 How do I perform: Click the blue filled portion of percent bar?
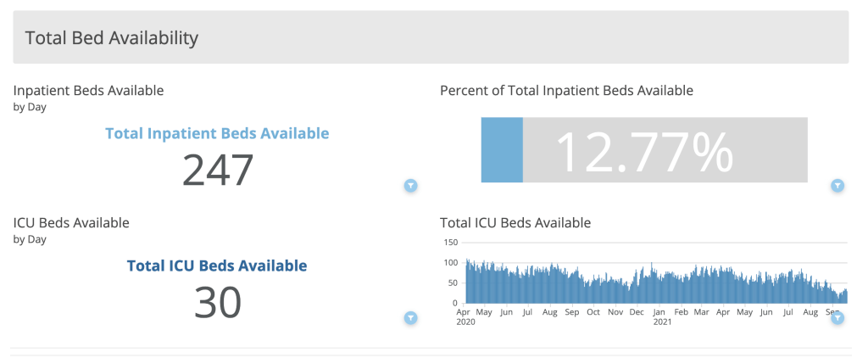(x=502, y=150)
